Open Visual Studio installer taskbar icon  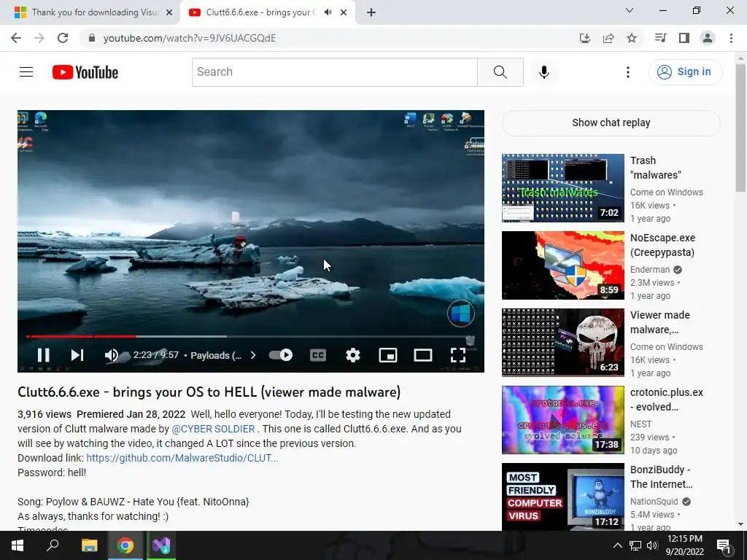[x=161, y=545]
